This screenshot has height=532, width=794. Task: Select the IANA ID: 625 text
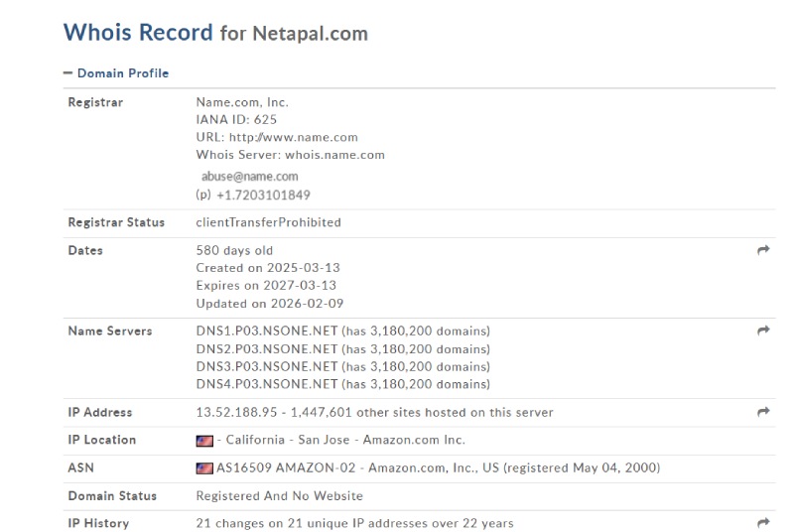[236, 119]
